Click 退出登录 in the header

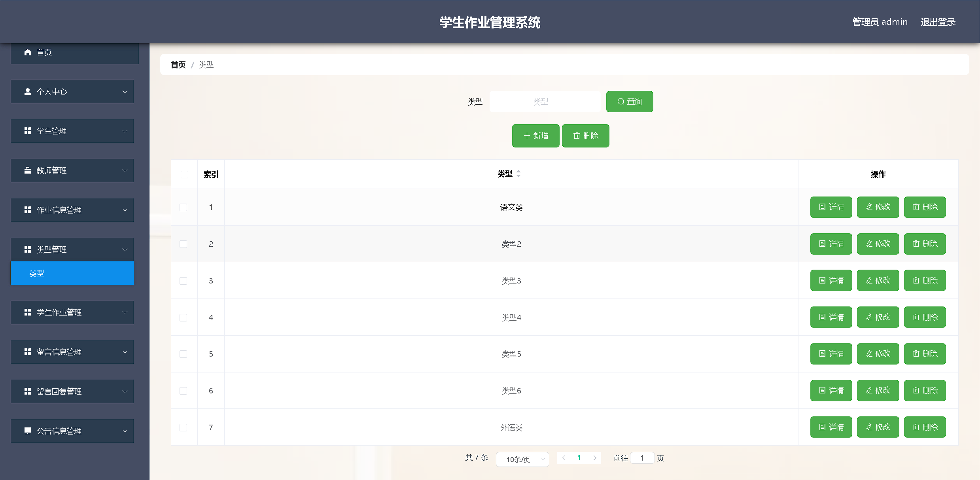click(938, 22)
